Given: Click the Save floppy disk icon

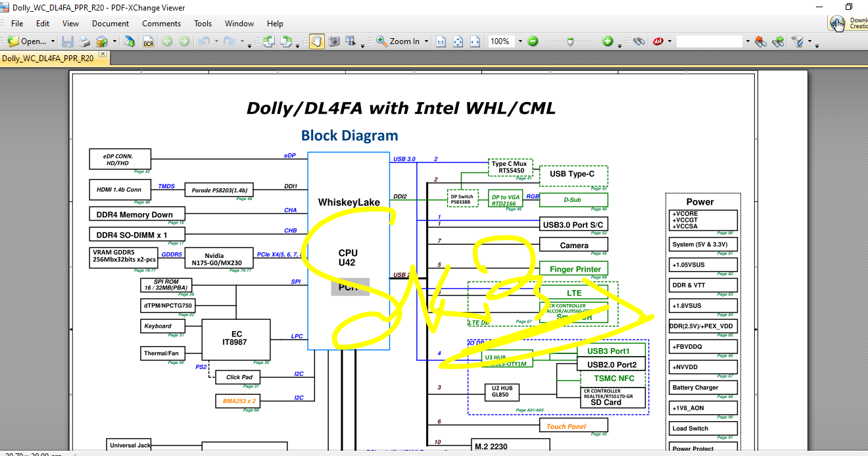Looking at the screenshot, I should pos(67,41).
